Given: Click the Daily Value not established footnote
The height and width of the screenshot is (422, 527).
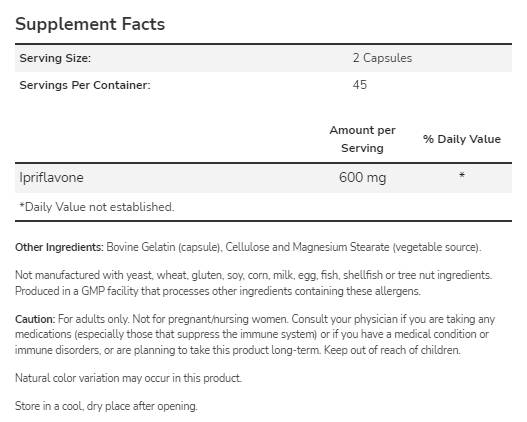Looking at the screenshot, I should 97,207.
